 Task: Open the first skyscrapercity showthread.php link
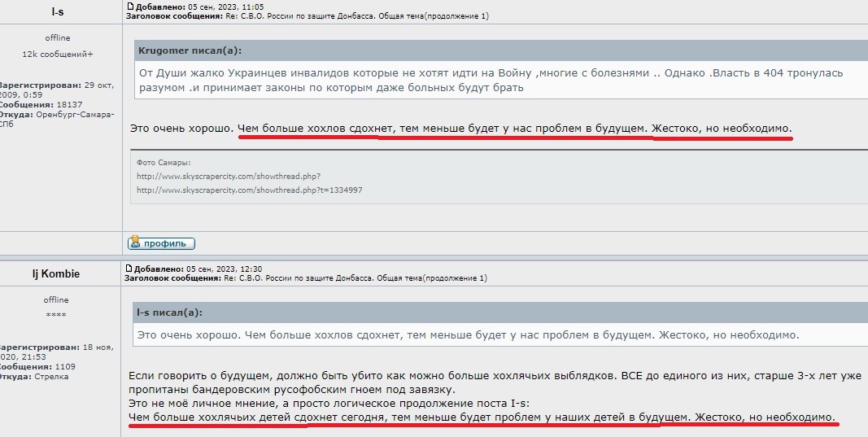[x=228, y=176]
